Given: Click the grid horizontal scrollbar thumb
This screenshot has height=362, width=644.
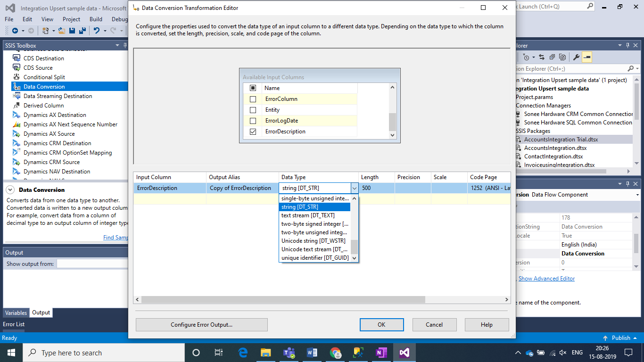Looking at the screenshot, I should tap(283, 300).
